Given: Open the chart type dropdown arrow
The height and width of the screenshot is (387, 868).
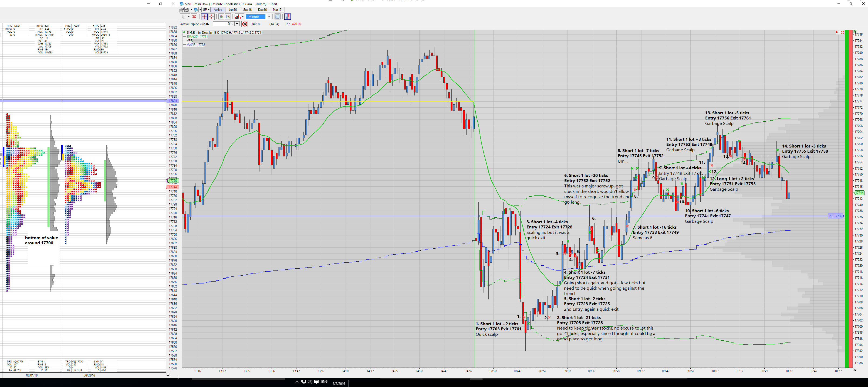Looking at the screenshot, I should 243,17.
